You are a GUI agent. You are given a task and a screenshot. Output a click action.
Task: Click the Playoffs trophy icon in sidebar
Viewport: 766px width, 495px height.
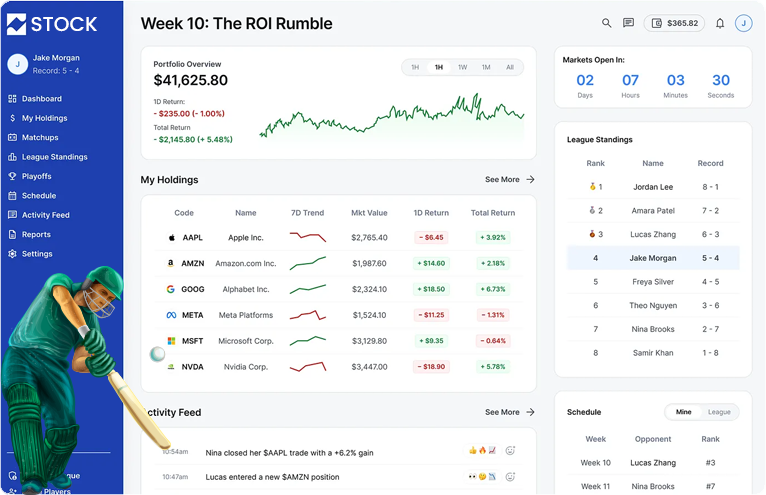pos(13,176)
